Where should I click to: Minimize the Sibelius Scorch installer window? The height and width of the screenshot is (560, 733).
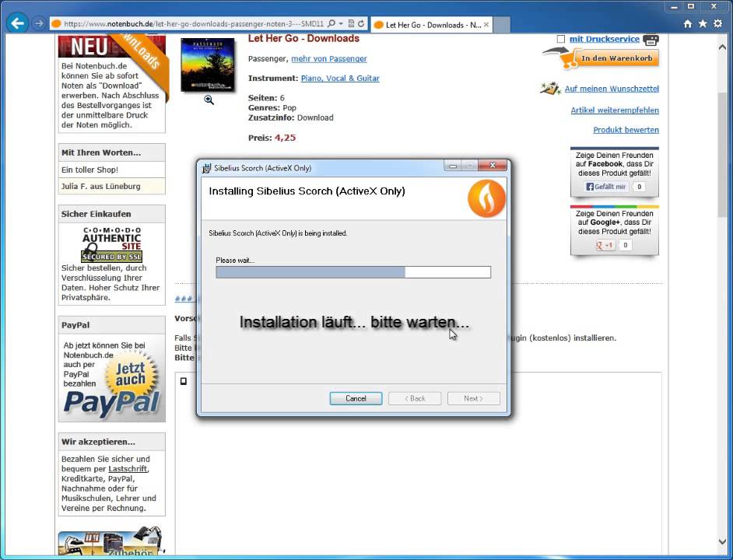(452, 166)
